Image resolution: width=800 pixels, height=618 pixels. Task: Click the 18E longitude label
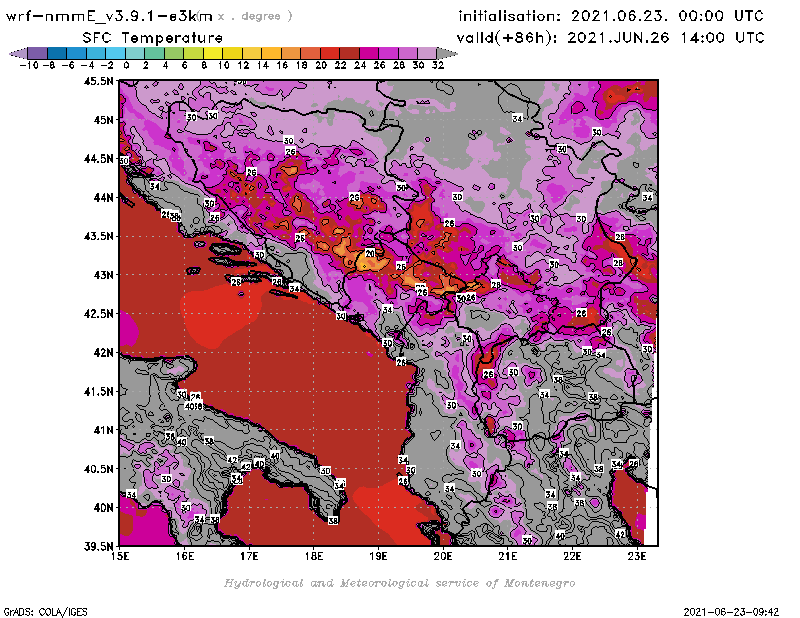click(314, 556)
